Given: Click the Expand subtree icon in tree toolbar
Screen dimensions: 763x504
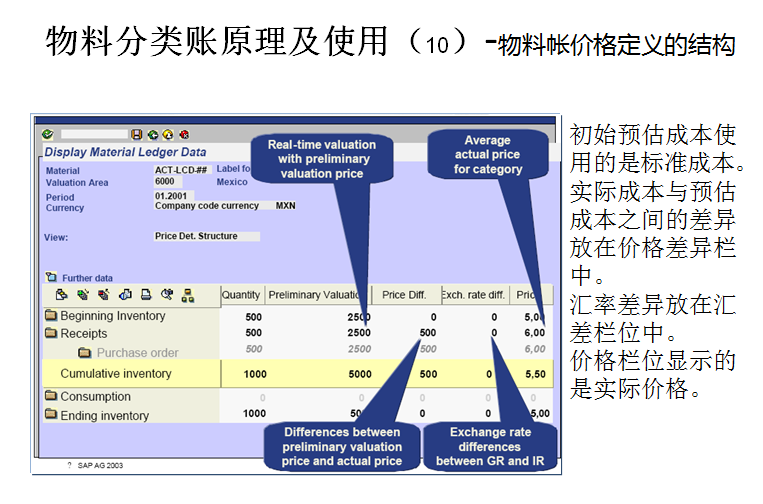Looking at the screenshot, I should click(x=83, y=295).
